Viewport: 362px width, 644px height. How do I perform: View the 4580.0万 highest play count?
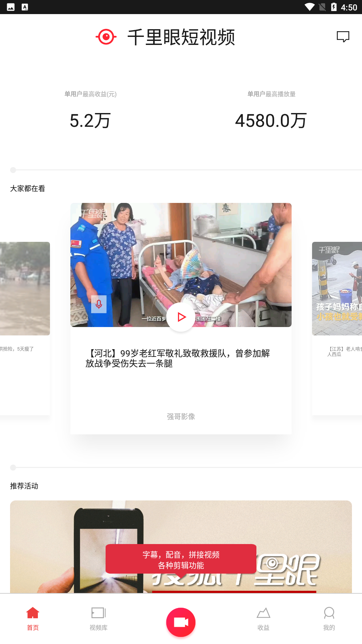pos(271,121)
